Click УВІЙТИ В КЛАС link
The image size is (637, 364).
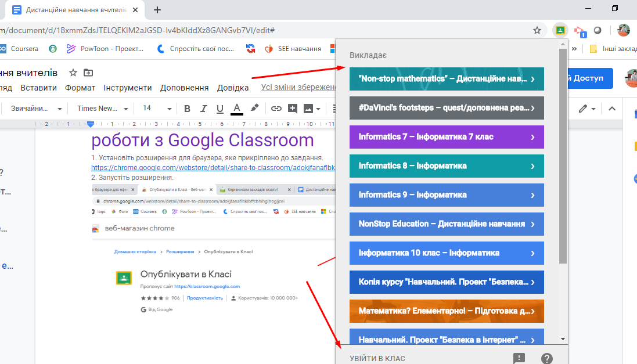(x=377, y=359)
